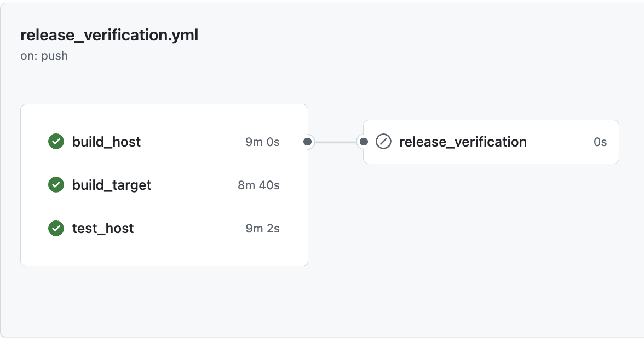Click the check icon for test_host job
The height and width of the screenshot is (338, 644).
[x=56, y=228]
